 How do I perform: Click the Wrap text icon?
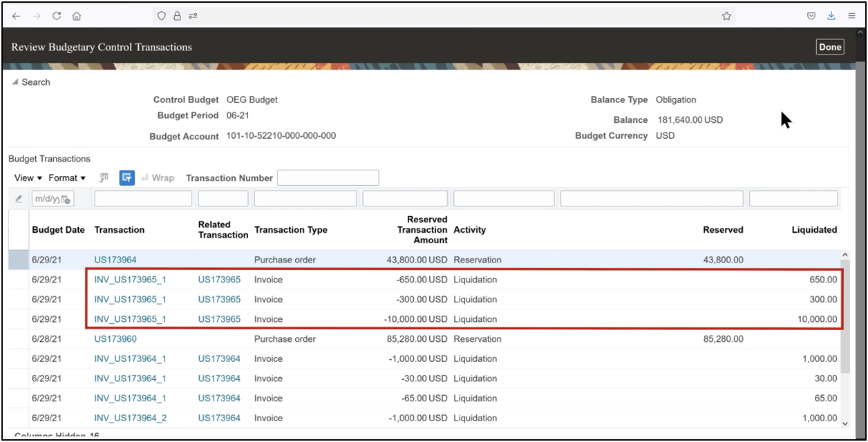[158, 177]
